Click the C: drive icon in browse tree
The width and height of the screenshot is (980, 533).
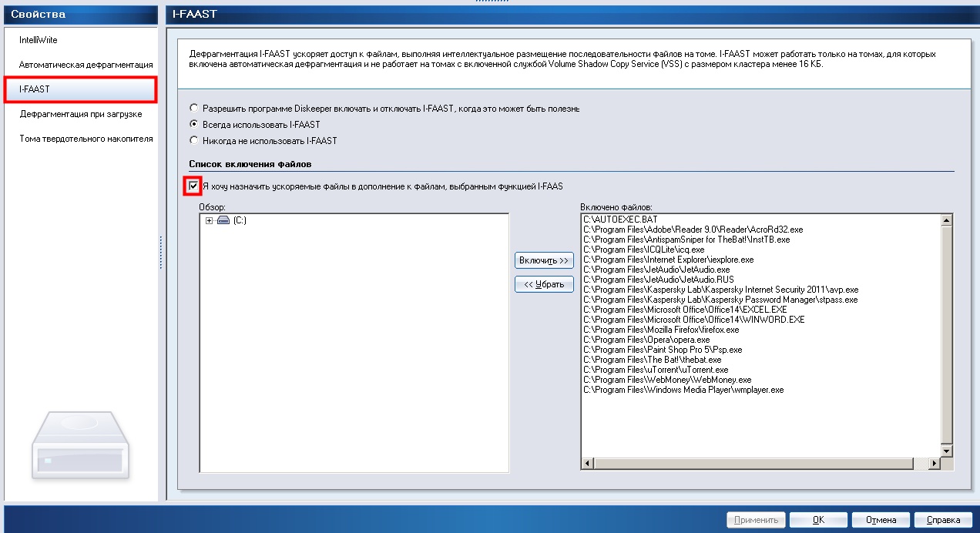click(x=223, y=220)
